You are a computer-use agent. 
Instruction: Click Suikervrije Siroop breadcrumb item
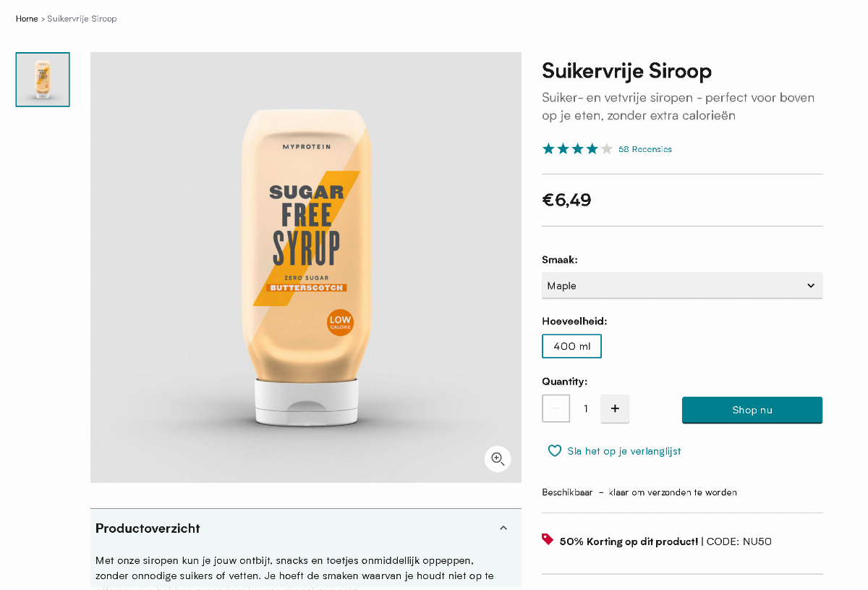pos(82,19)
